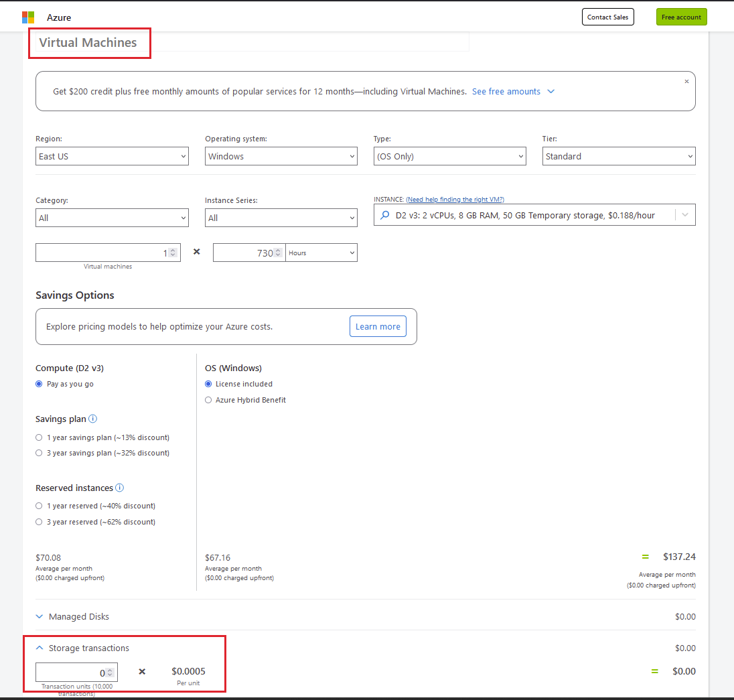Click the Free account button
734x700 pixels.
(681, 17)
